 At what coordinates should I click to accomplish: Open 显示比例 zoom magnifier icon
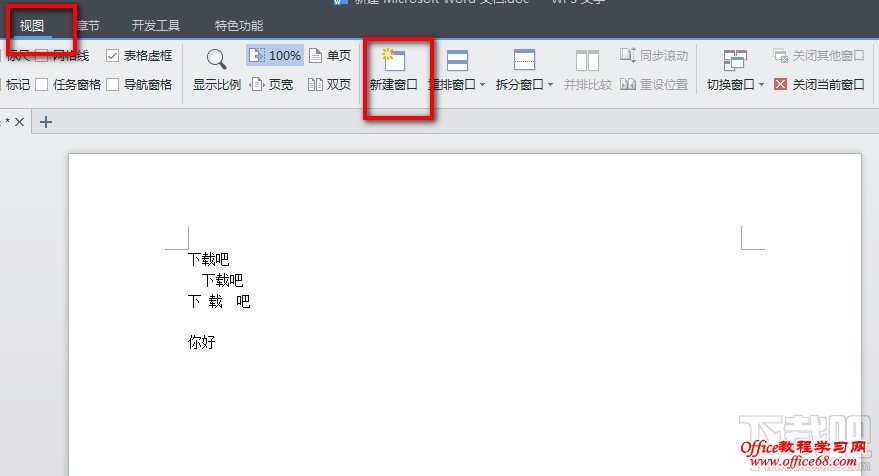coord(216,59)
